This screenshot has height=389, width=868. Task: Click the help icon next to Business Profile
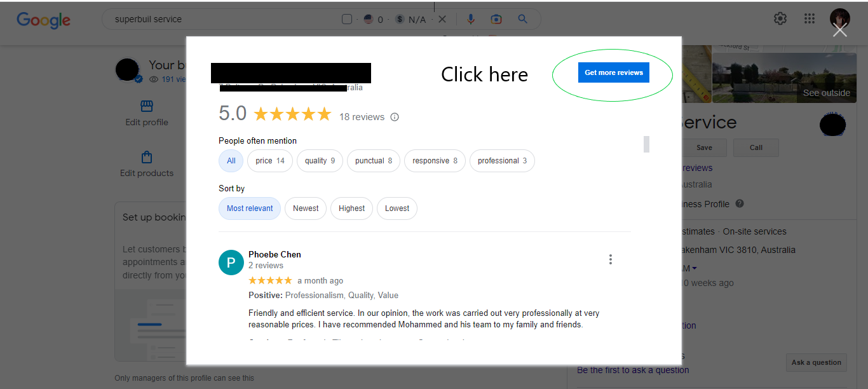click(x=739, y=203)
